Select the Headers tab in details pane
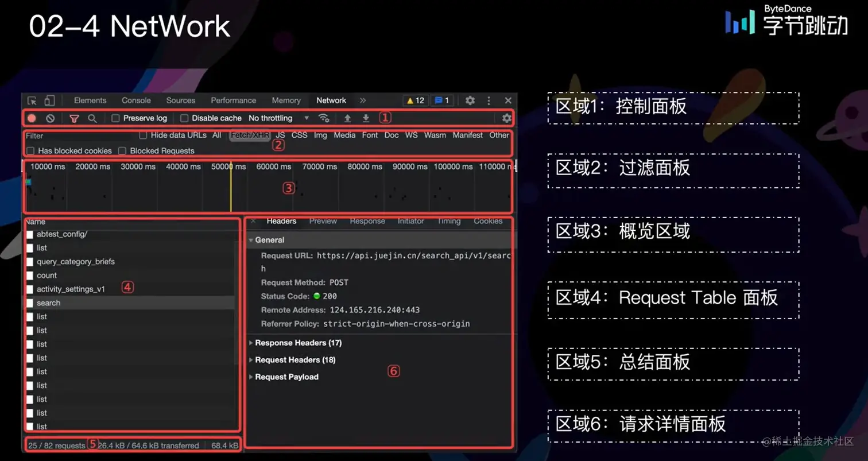Image resolution: width=868 pixels, height=461 pixels. coord(281,221)
